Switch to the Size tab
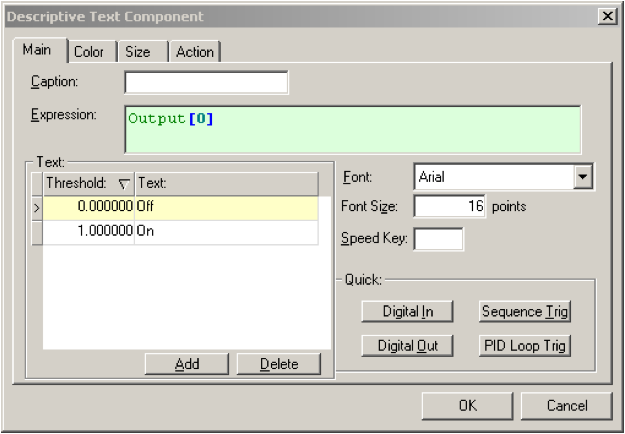 138,52
